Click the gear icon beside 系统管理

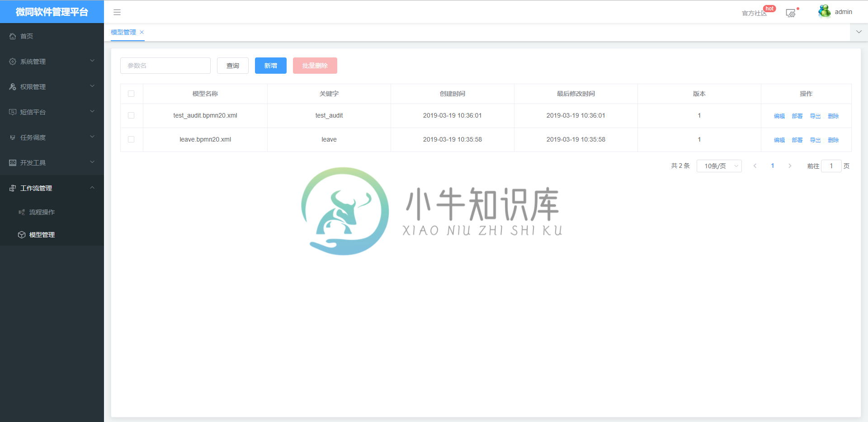(13, 62)
